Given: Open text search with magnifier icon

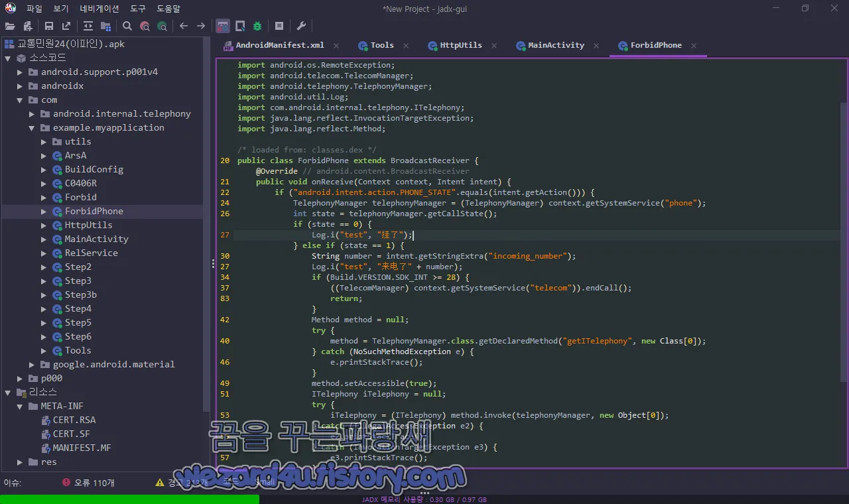Looking at the screenshot, I should 127,26.
